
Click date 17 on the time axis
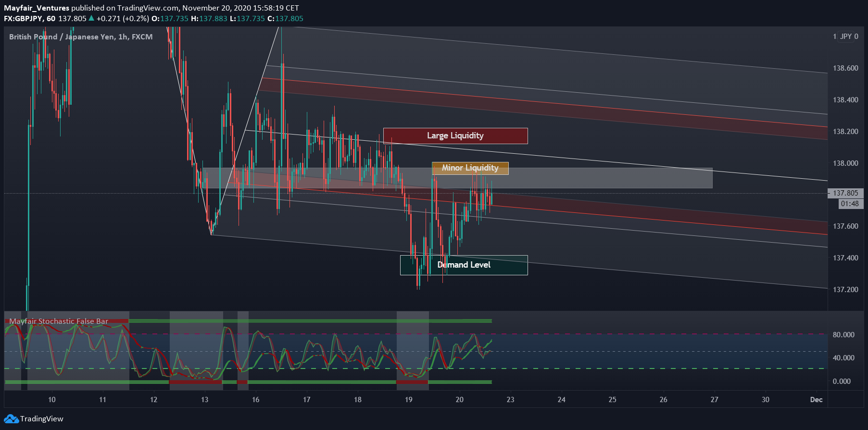click(306, 400)
